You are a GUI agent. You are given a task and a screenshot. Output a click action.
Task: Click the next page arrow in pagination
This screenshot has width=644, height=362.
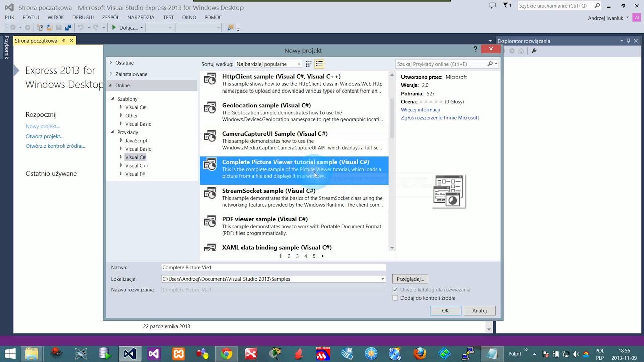[x=323, y=256]
